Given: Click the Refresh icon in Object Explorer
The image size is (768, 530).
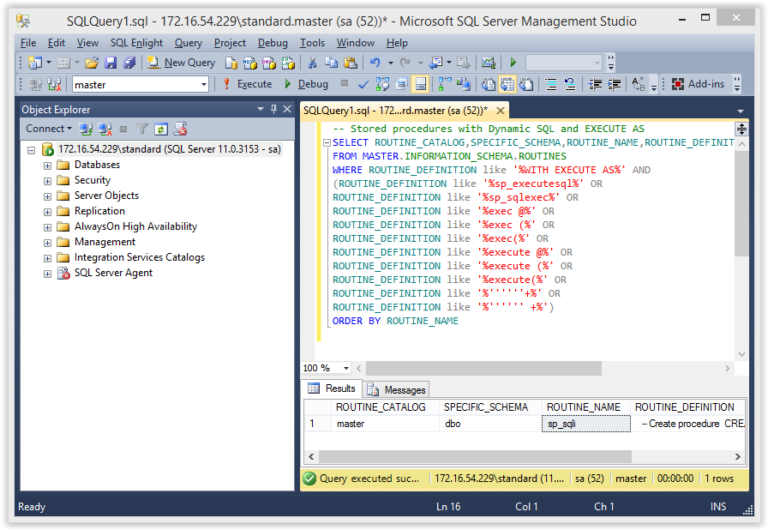Looking at the screenshot, I should [x=160, y=129].
